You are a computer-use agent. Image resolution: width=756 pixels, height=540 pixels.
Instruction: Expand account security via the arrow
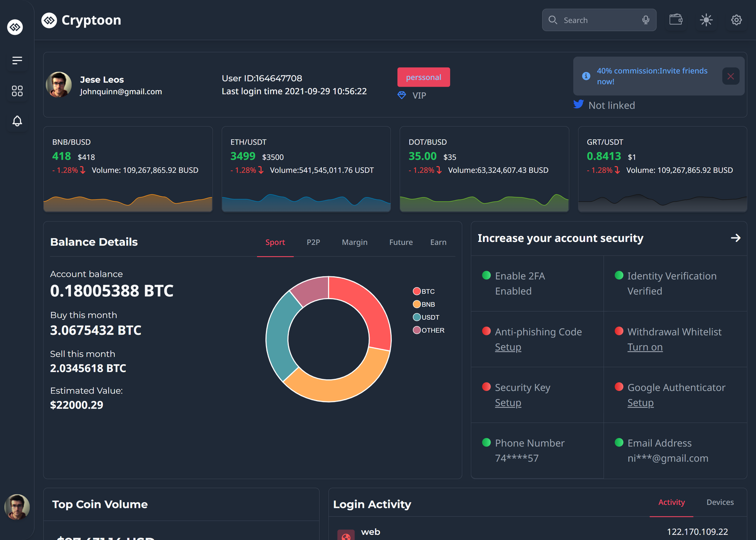[735, 238]
